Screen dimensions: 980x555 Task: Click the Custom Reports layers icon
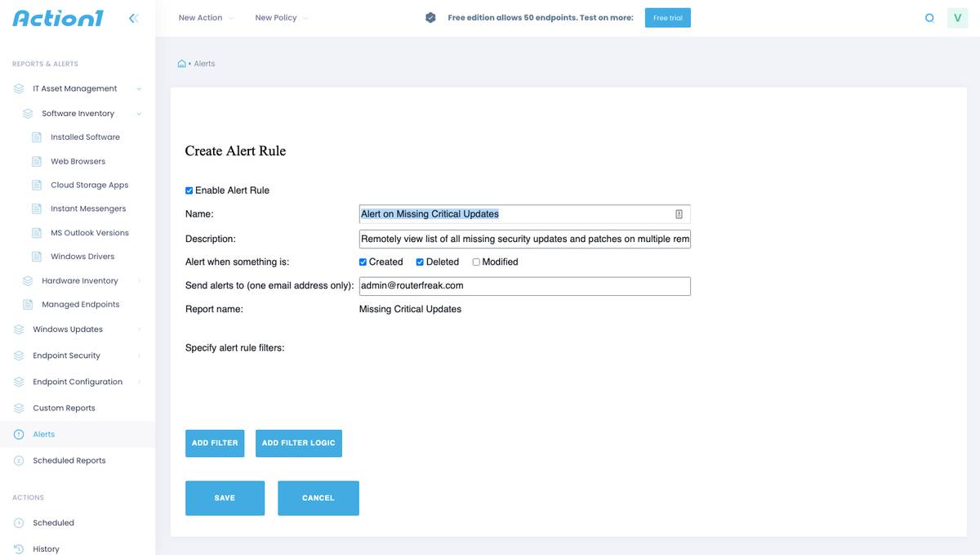point(19,408)
